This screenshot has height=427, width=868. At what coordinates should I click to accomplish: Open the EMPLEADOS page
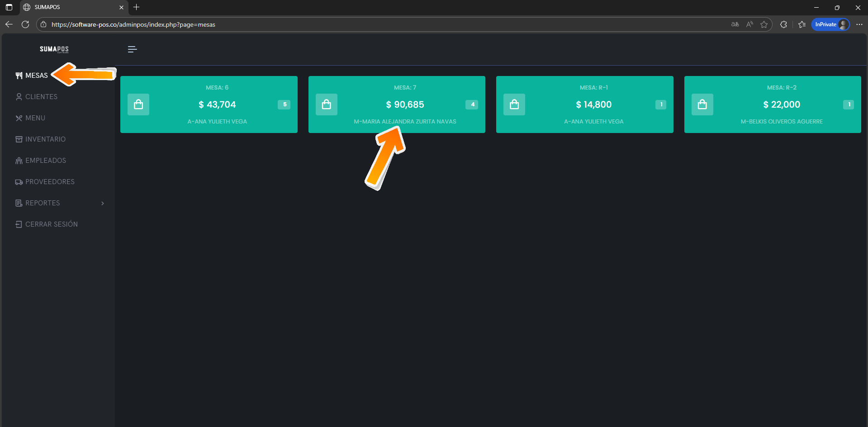46,161
